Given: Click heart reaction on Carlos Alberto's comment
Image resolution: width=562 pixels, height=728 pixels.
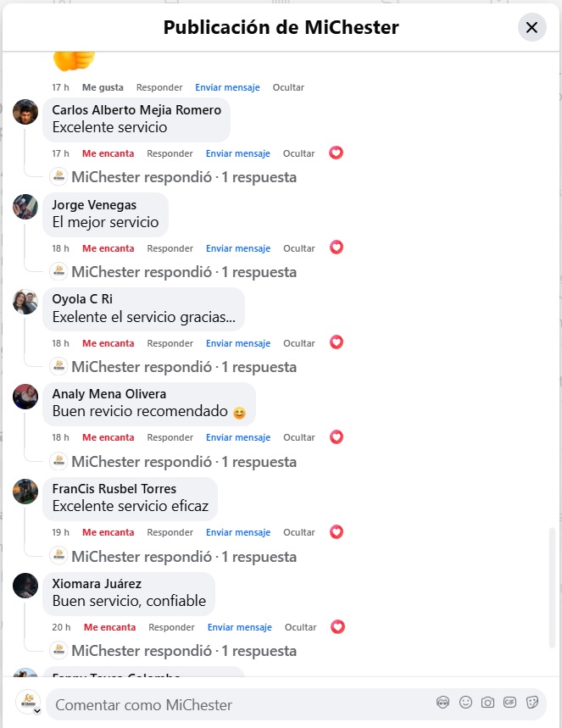Looking at the screenshot, I should click(337, 153).
